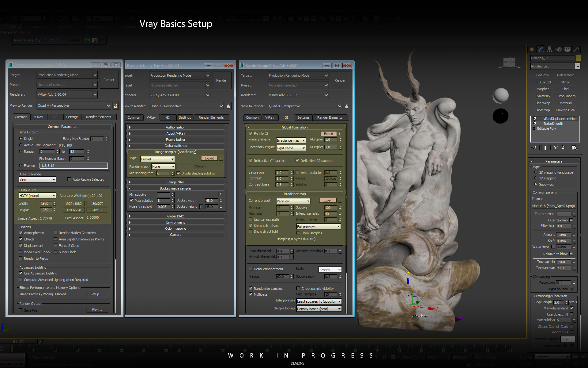Open image sampler Type Bucket dropdown

click(157, 159)
